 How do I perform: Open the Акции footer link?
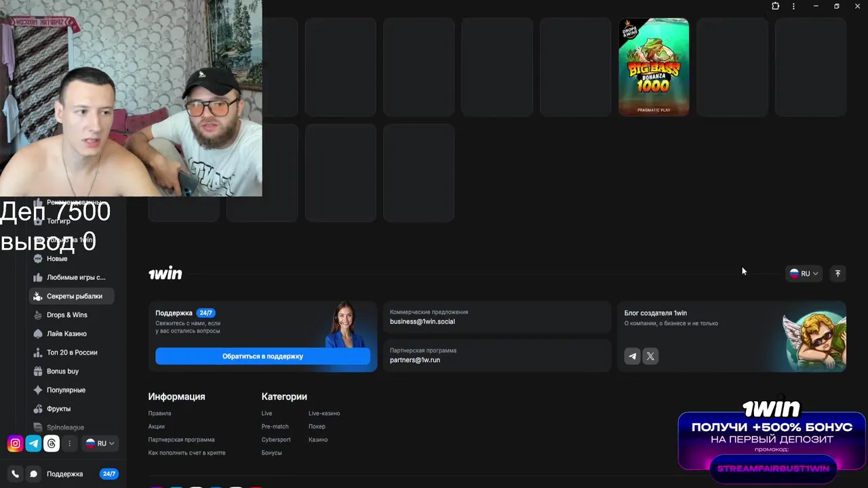(x=156, y=426)
